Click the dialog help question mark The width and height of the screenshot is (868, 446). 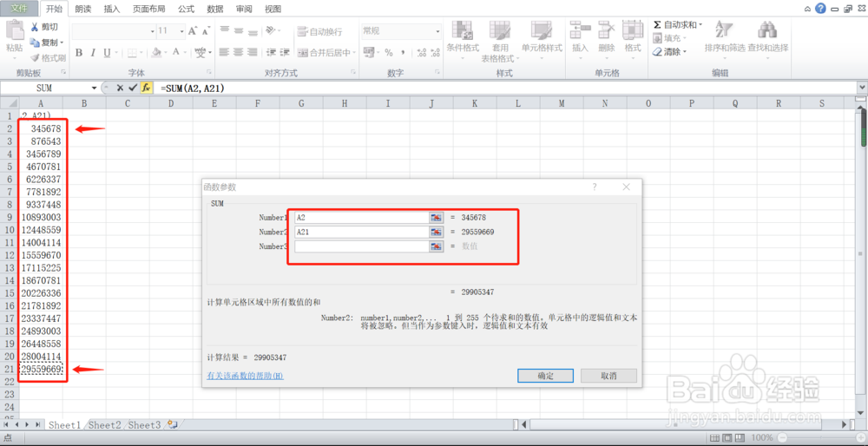tap(595, 187)
